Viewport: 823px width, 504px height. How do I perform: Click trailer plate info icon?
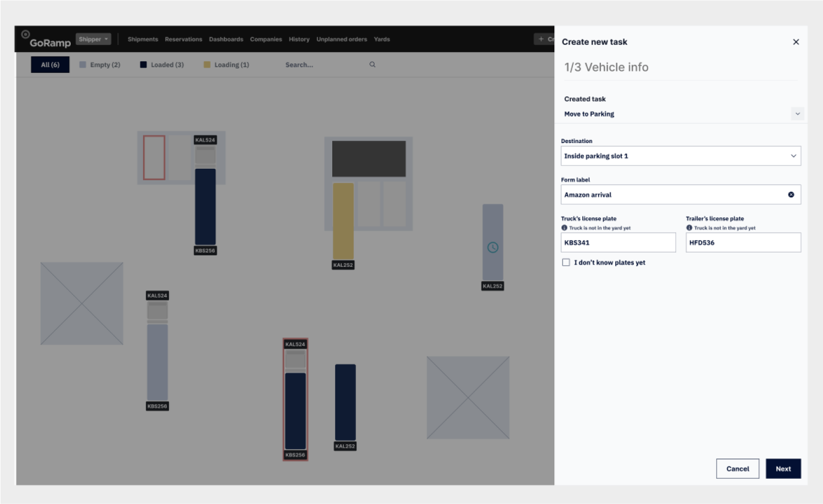pyautogui.click(x=689, y=228)
